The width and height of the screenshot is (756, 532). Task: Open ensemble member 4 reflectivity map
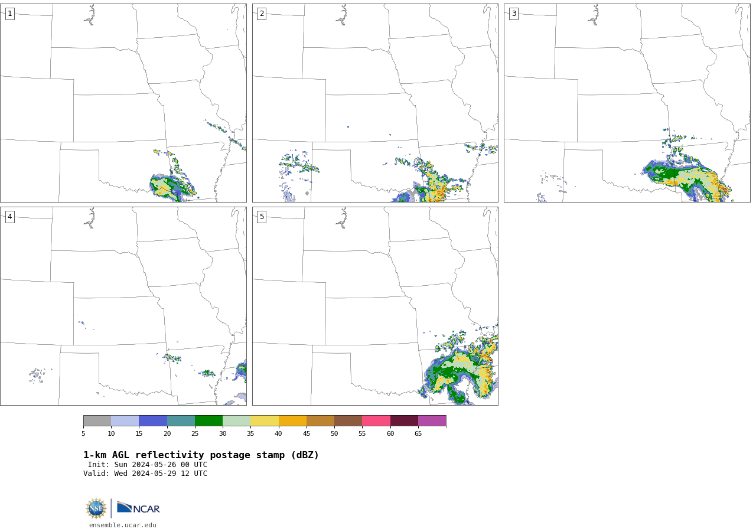tap(123, 306)
